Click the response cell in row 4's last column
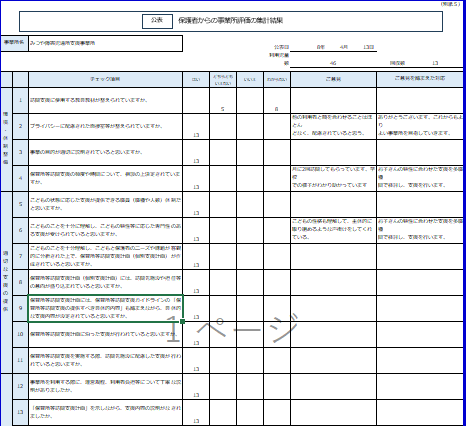Viewport: 466px width, 426px height. (x=420, y=178)
